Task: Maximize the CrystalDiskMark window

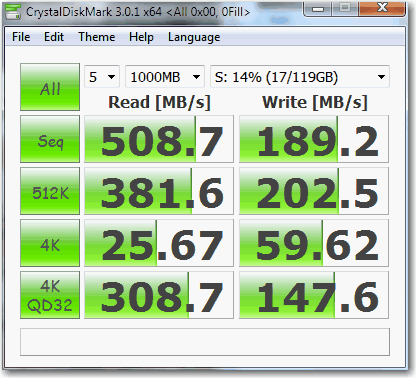Action: point(345,9)
